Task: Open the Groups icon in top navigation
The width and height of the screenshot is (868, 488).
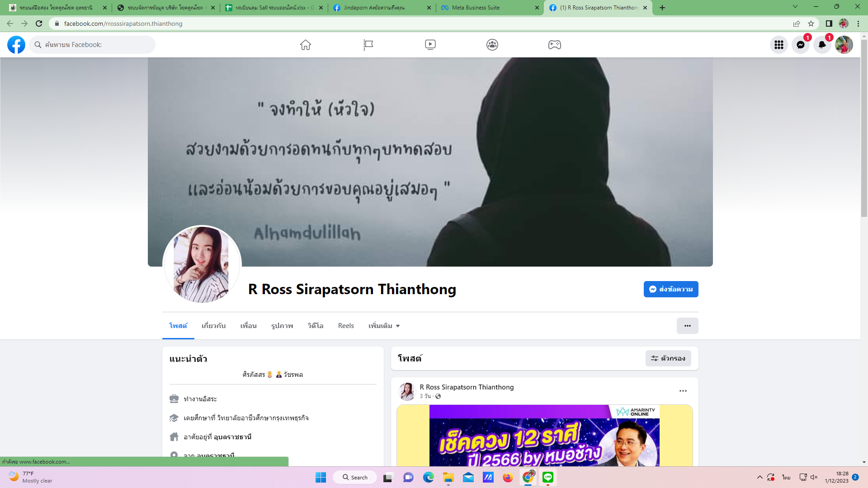Action: [x=492, y=45]
